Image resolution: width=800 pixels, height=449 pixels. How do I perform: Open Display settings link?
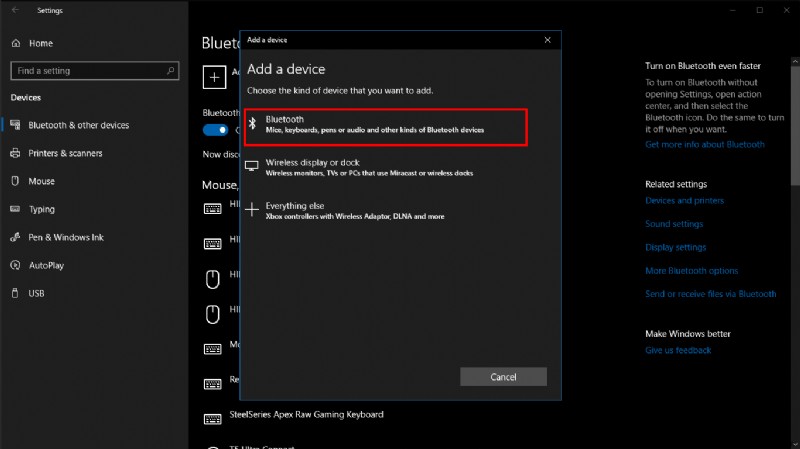click(676, 247)
